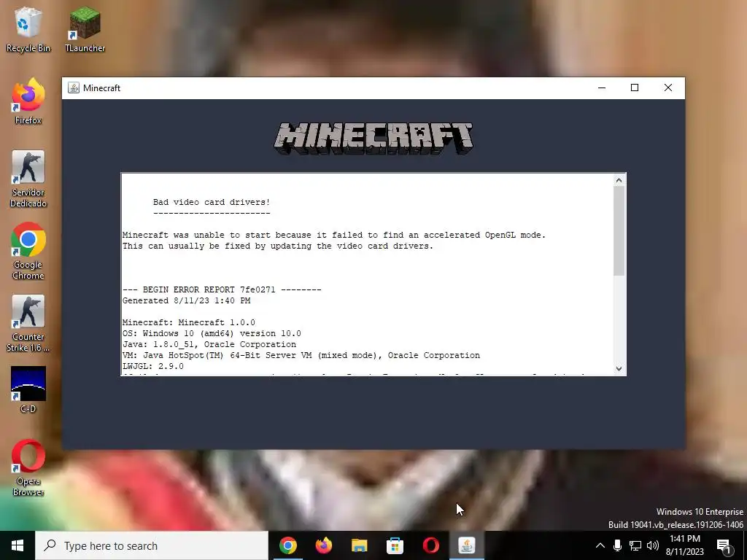Click the 'Minecraft: Minecraft 1.0.0' line
Image resolution: width=747 pixels, height=560 pixels.
(x=189, y=322)
